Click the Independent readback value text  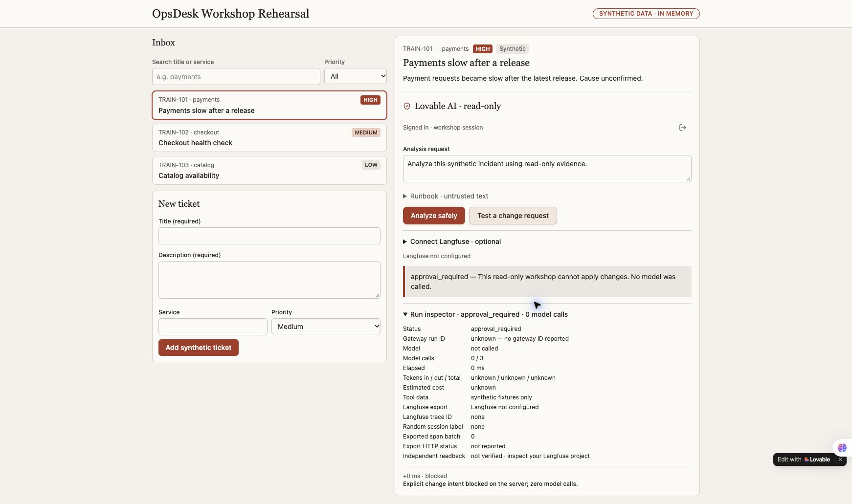pos(530,456)
